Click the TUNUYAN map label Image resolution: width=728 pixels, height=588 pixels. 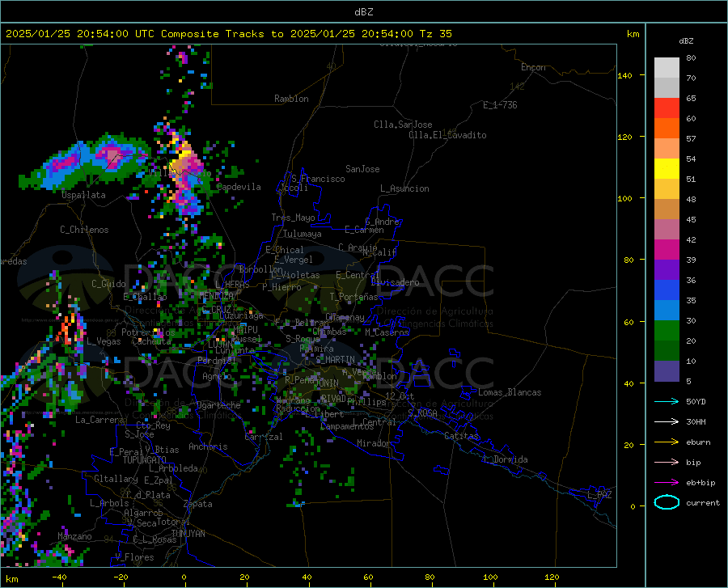point(188,533)
